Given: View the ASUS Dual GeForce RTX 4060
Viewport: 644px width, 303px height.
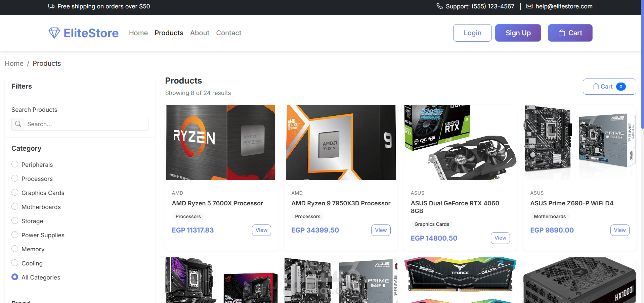Looking at the screenshot, I should pos(500,238).
